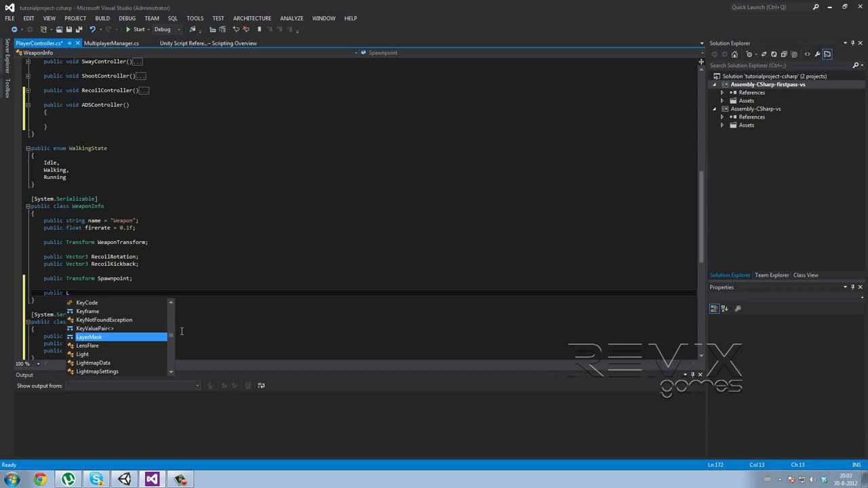Screen dimensions: 868x488
Task: Select LayerMask in the IntelliSense list
Action: point(117,337)
